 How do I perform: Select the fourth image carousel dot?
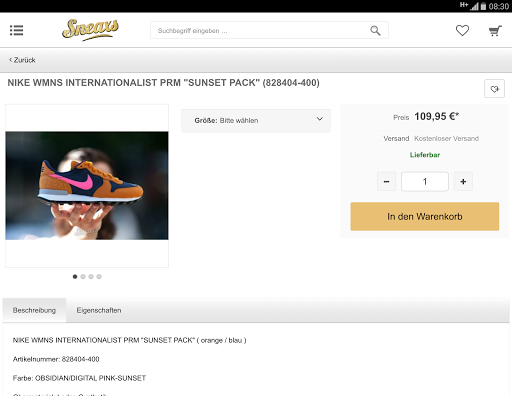click(x=99, y=277)
